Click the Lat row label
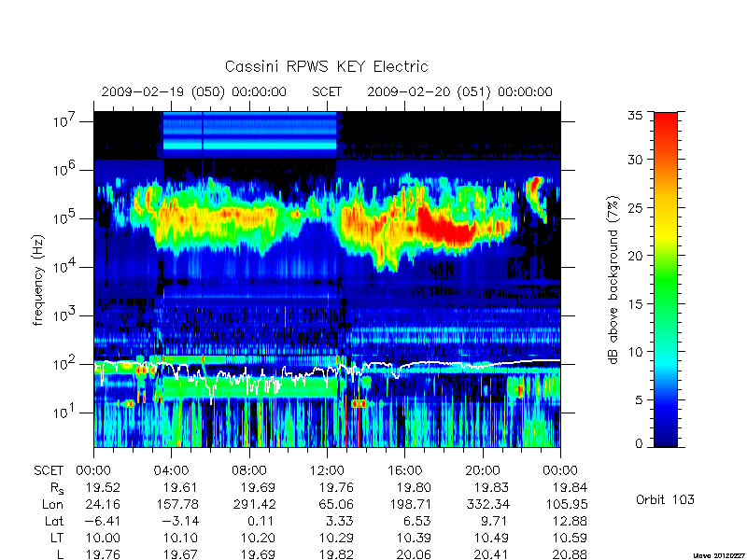Viewport: 747px width, 560px height. tap(54, 521)
